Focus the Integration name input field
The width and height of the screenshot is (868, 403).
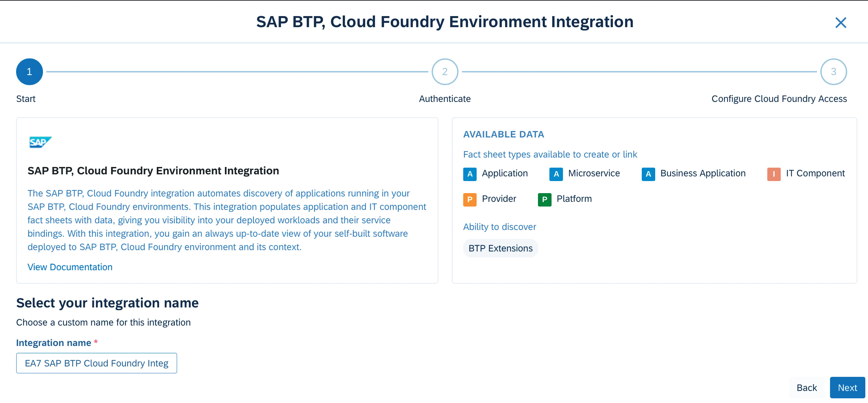tap(97, 363)
